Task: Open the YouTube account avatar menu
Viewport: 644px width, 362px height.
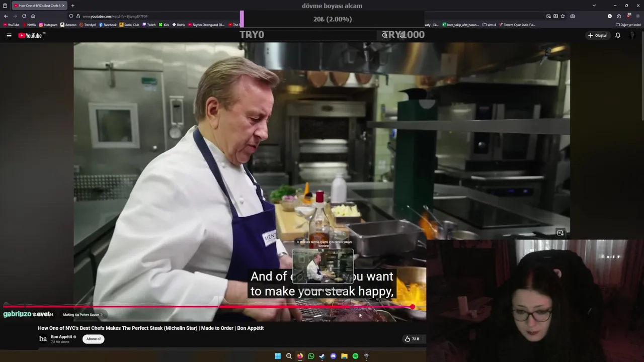Action: click(x=632, y=35)
